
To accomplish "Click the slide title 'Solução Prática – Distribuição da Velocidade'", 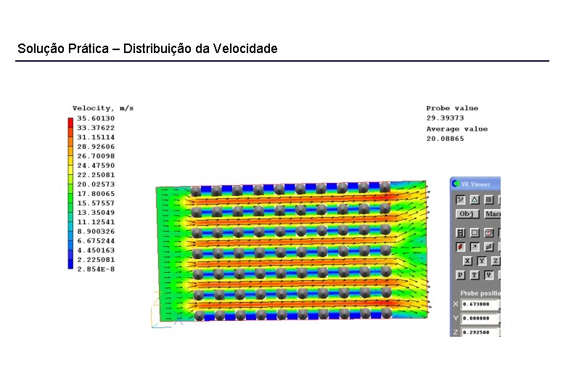I will 147,49.
